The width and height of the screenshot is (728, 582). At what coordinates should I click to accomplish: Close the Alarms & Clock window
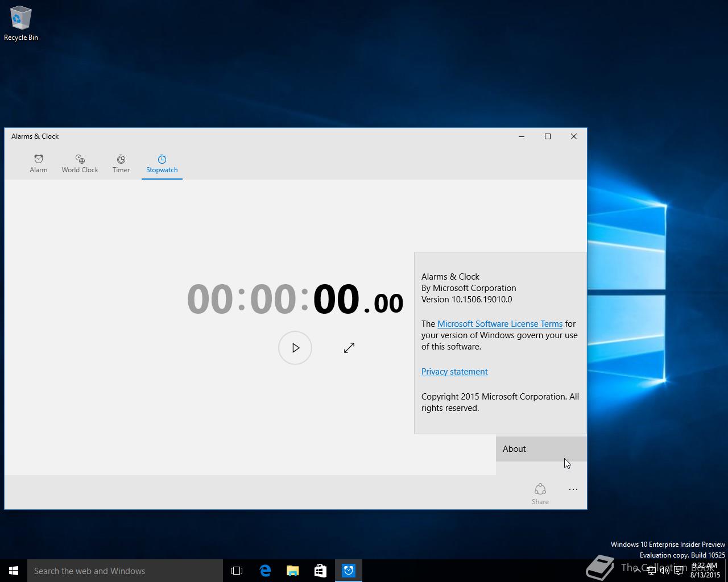[x=574, y=136]
